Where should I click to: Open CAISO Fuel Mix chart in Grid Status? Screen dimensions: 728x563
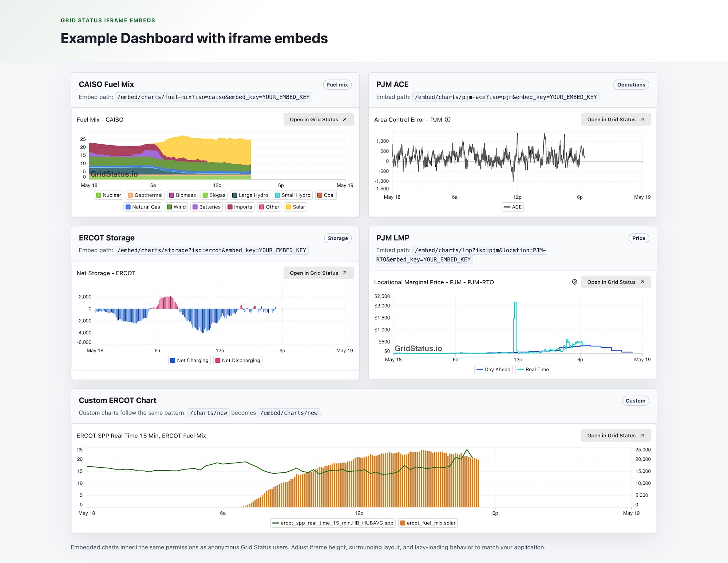click(318, 119)
